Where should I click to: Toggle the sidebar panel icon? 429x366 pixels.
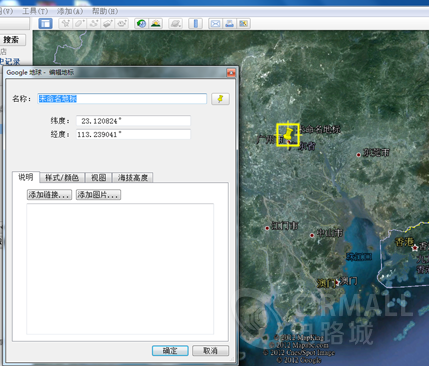pos(45,24)
